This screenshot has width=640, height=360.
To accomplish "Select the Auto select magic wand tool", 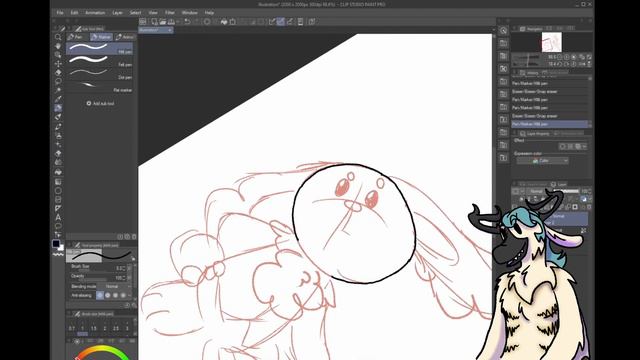I will pyautogui.click(x=58, y=90).
